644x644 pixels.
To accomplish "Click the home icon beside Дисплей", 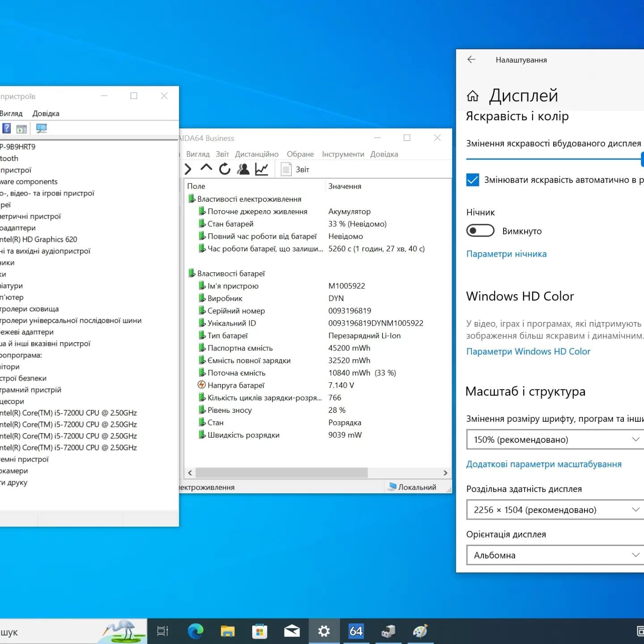I will [473, 96].
